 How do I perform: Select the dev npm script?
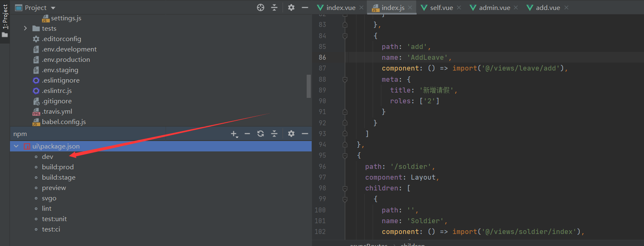click(x=47, y=156)
